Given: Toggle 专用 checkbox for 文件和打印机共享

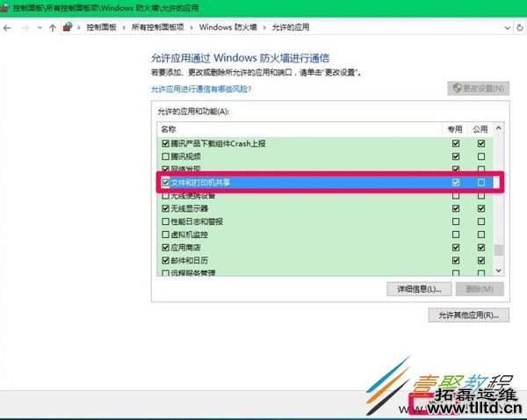Looking at the screenshot, I should 456,183.
